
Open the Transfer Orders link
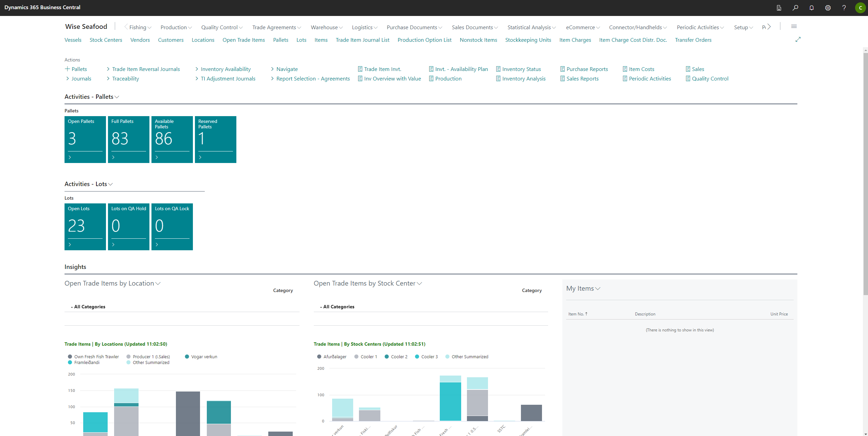693,40
